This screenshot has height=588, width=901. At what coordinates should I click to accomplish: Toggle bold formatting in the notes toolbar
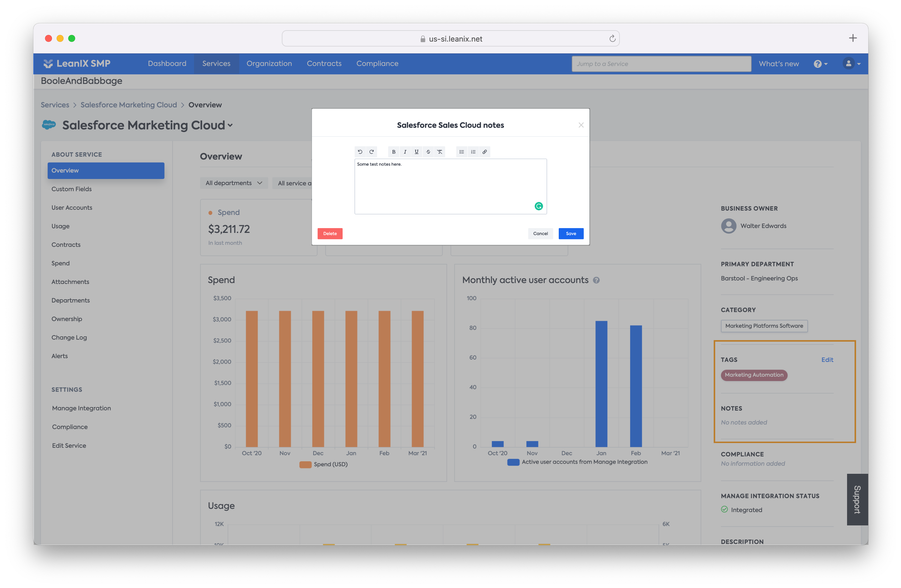[x=394, y=152]
